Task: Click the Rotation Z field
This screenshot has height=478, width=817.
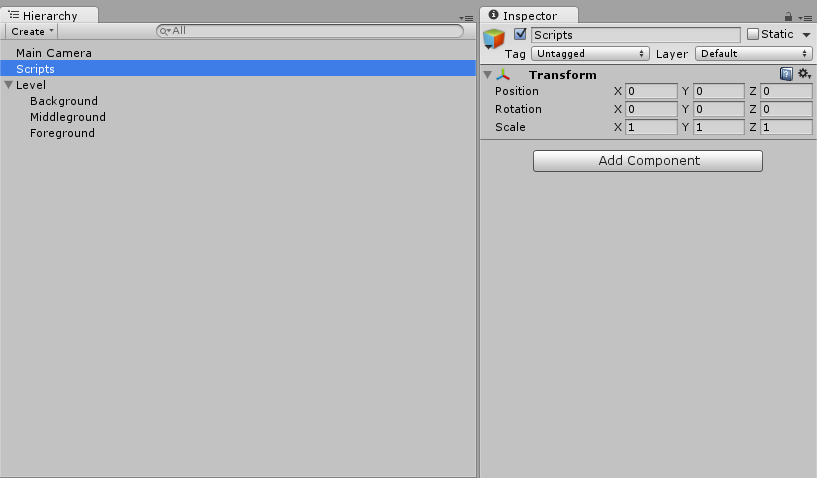Action: pos(786,109)
